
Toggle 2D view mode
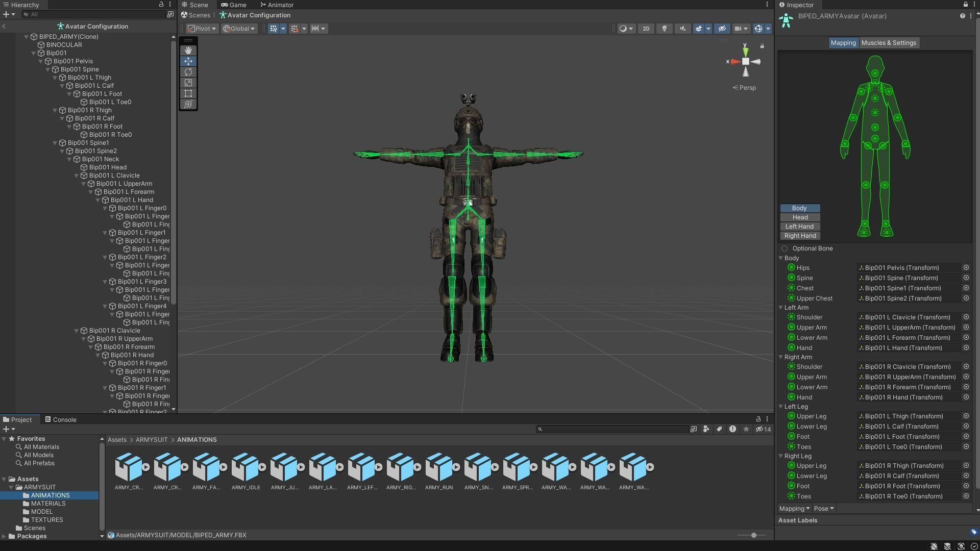tap(646, 29)
